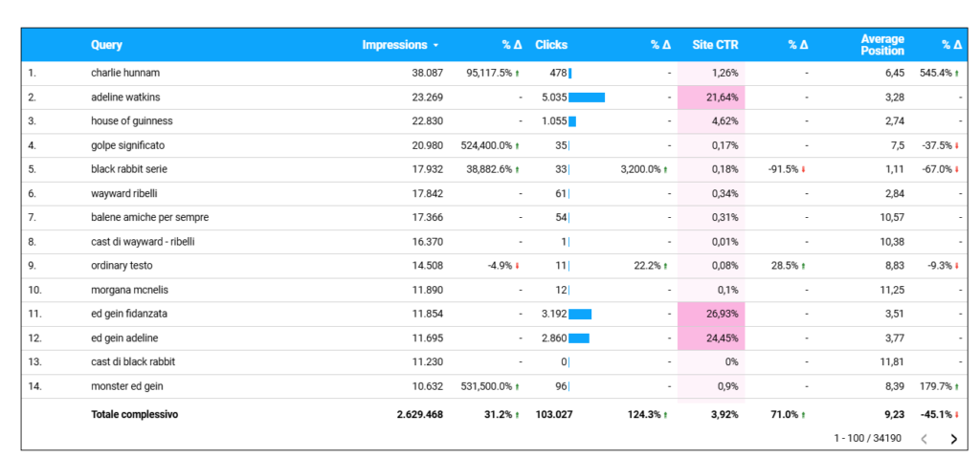Click the sort arrow beside Impressions header

click(x=436, y=45)
